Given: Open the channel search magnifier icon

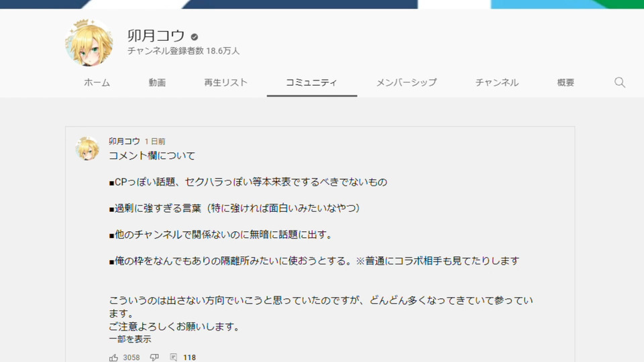Looking at the screenshot, I should point(620,82).
